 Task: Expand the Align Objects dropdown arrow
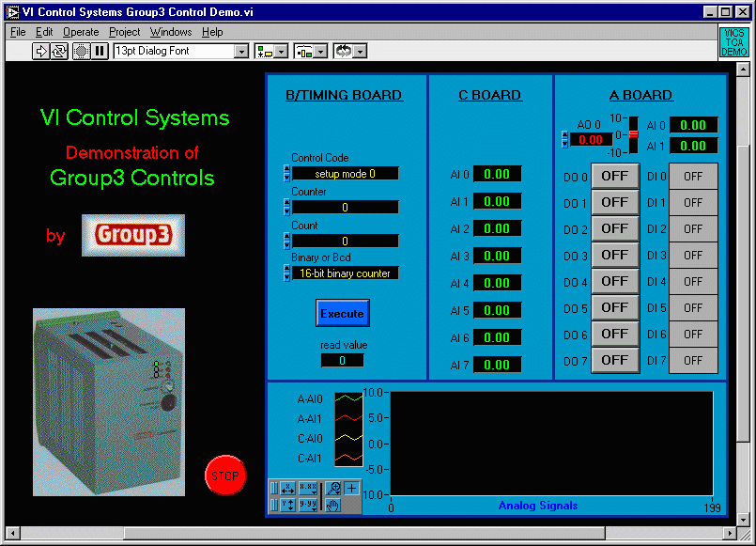tap(282, 51)
